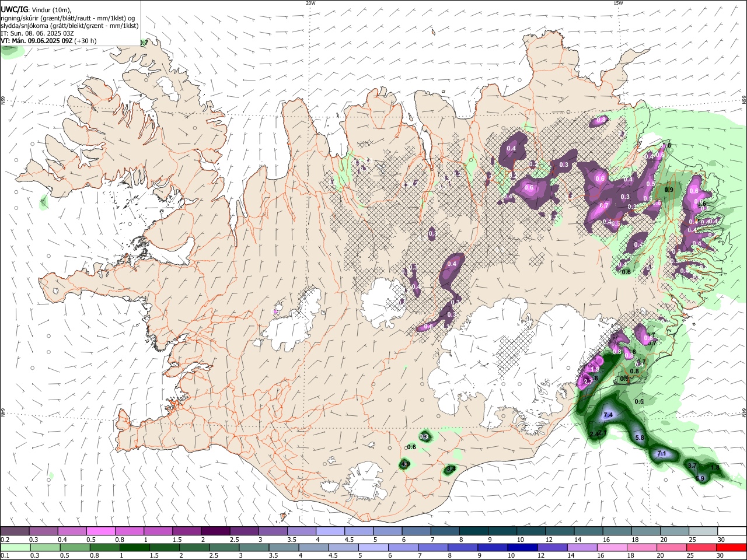The image size is (747, 560).
Task: Click the '3.4' value in the southern green cell
Action: click(450, 468)
